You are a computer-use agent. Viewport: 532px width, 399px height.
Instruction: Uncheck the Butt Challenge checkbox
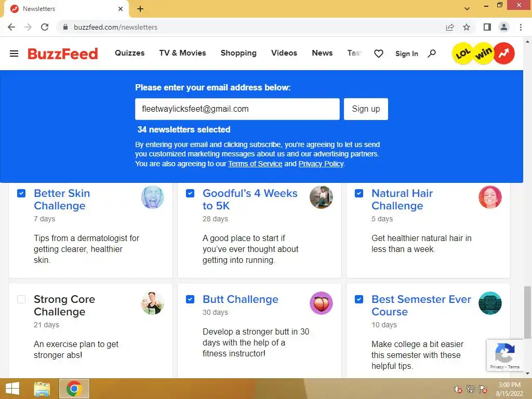click(x=190, y=299)
